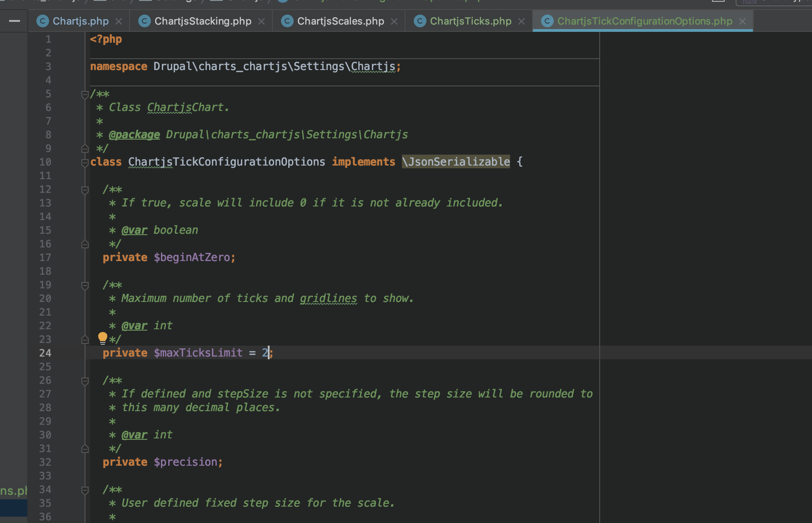812x523 pixels.
Task: Click line number 24 in gutter
Action: (x=45, y=352)
